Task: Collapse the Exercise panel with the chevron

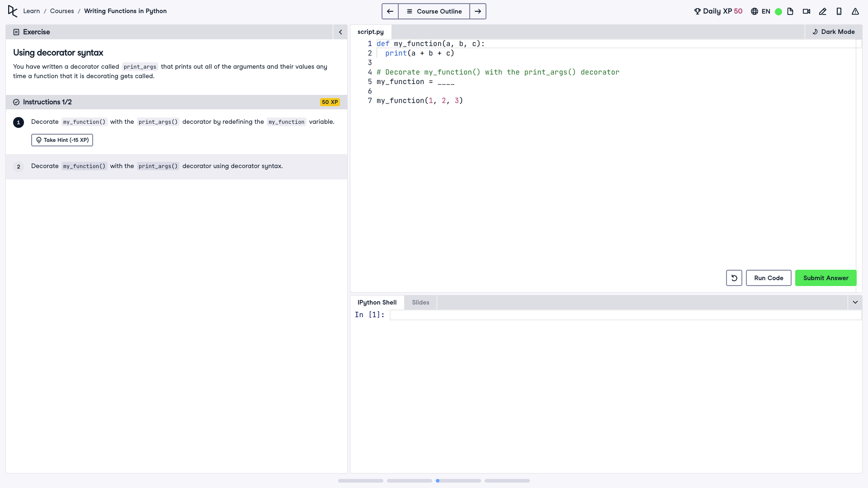Action: pyautogui.click(x=340, y=32)
